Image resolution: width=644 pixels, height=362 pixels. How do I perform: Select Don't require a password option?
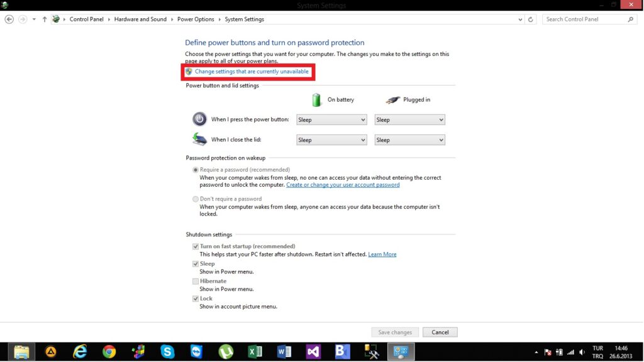(196, 199)
